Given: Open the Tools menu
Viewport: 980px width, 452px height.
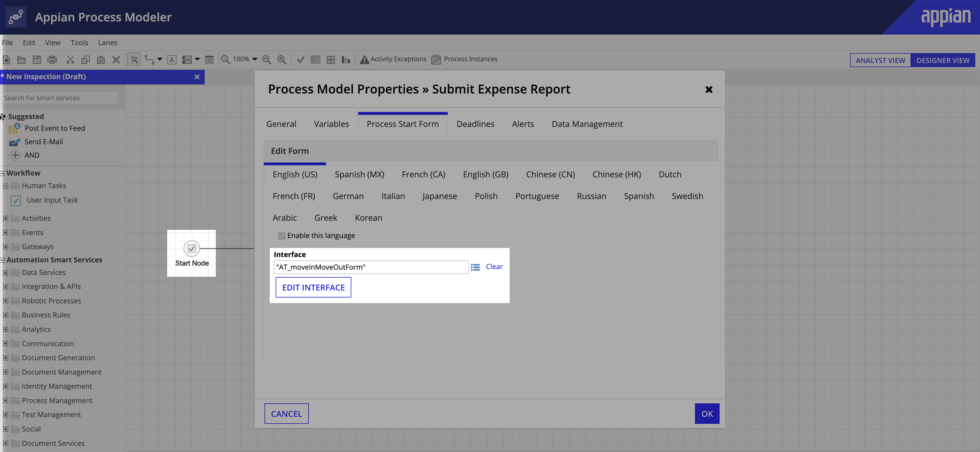Looking at the screenshot, I should [79, 43].
